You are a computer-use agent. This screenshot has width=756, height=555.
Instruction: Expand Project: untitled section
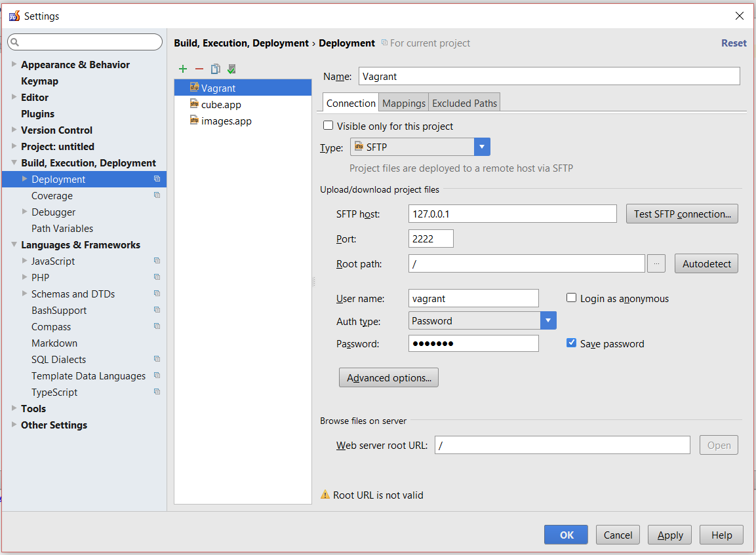14,146
